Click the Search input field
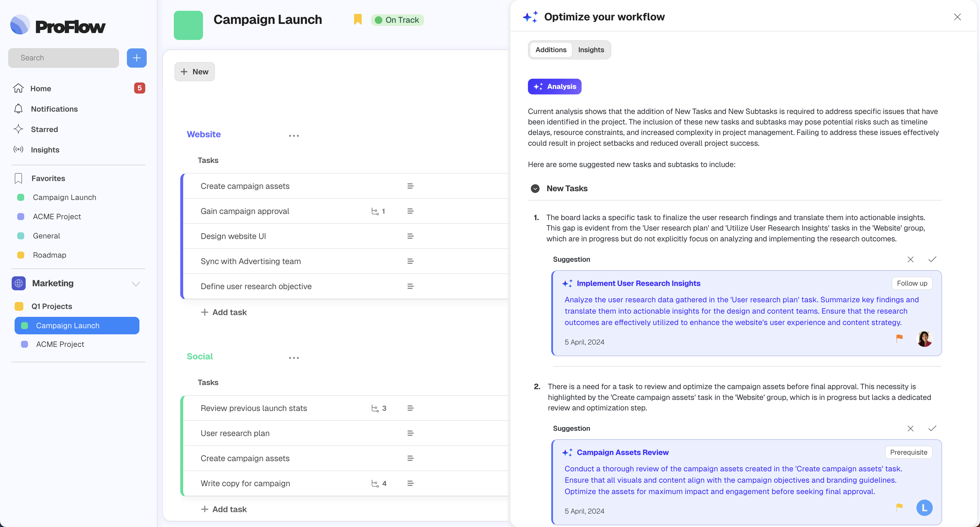980x527 pixels. [x=64, y=58]
